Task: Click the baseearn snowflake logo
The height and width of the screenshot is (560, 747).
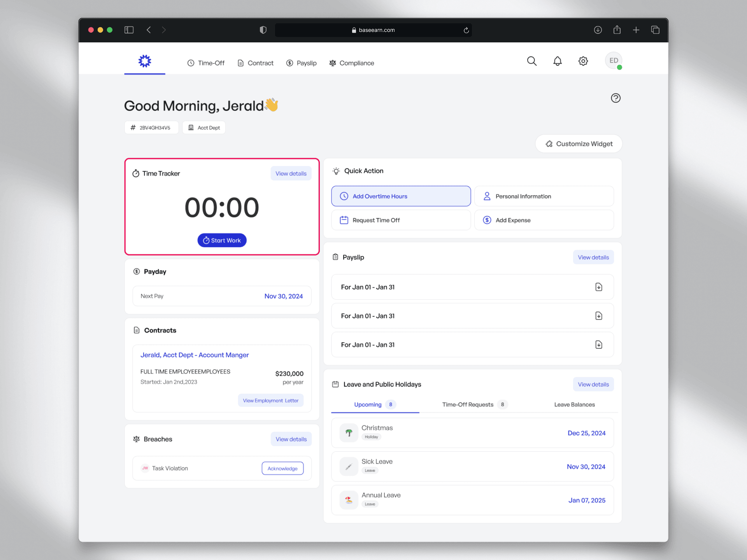Action: pos(145,61)
